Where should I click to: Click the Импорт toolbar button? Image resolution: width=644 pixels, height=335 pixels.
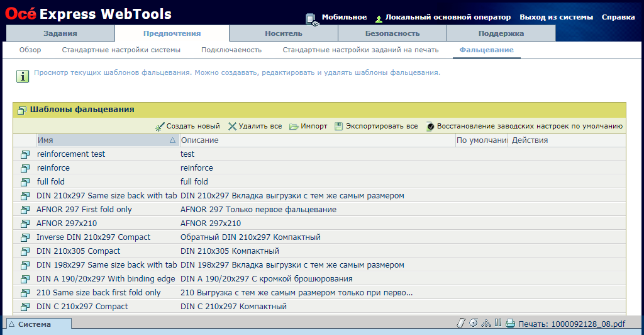point(308,126)
